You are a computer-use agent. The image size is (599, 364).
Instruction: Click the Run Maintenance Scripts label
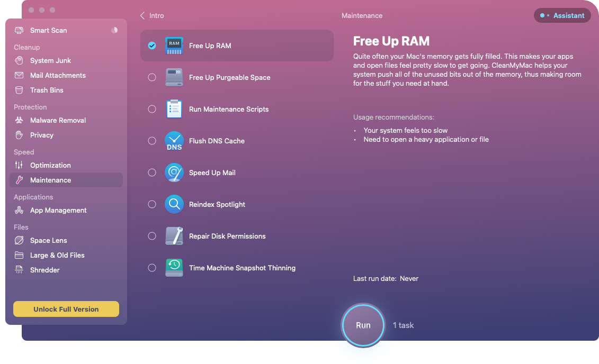229,109
